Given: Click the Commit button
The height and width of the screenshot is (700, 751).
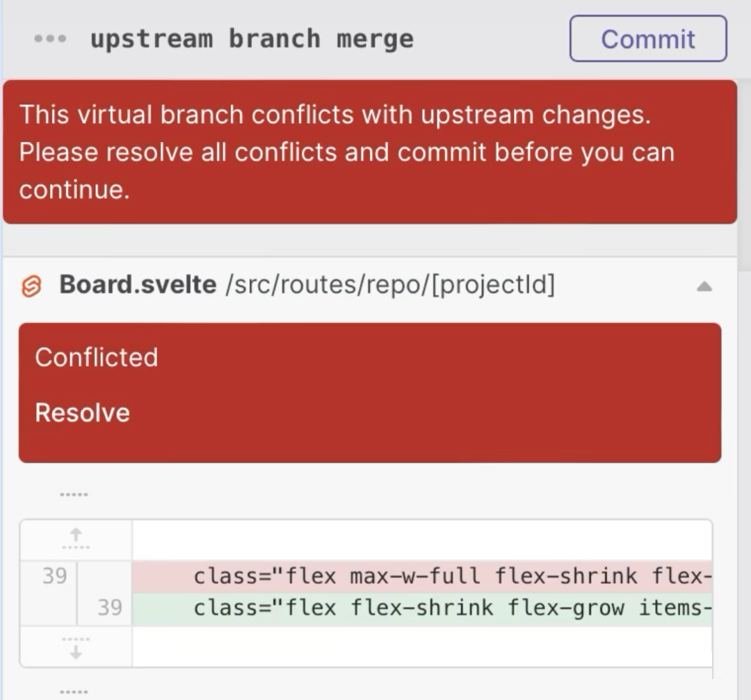Looking at the screenshot, I should coord(647,39).
